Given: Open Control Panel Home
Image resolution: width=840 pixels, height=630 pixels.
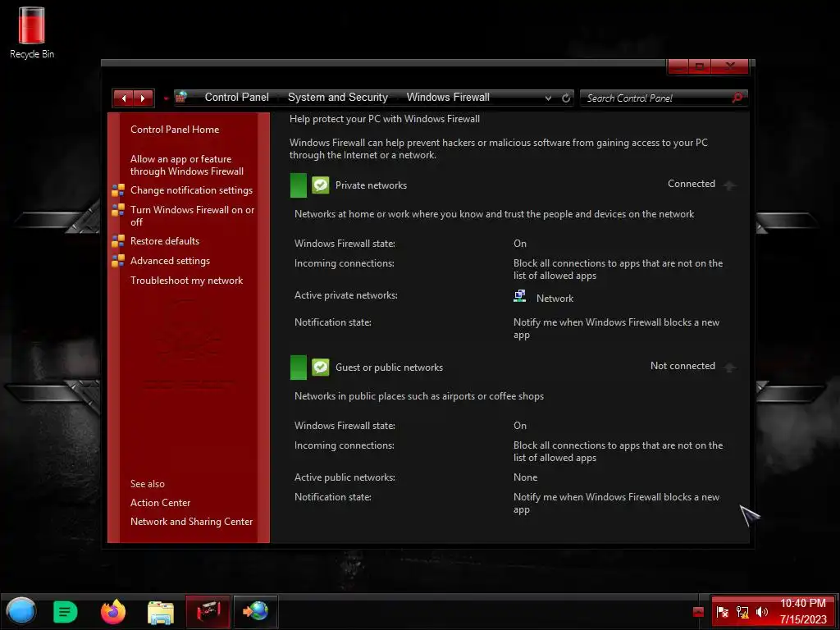Looking at the screenshot, I should point(175,129).
